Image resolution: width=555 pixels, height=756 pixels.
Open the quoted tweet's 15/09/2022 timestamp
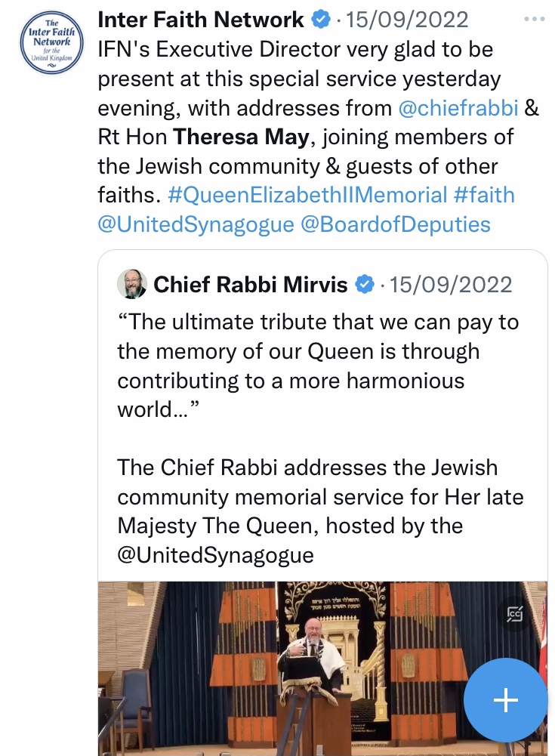[451, 285]
